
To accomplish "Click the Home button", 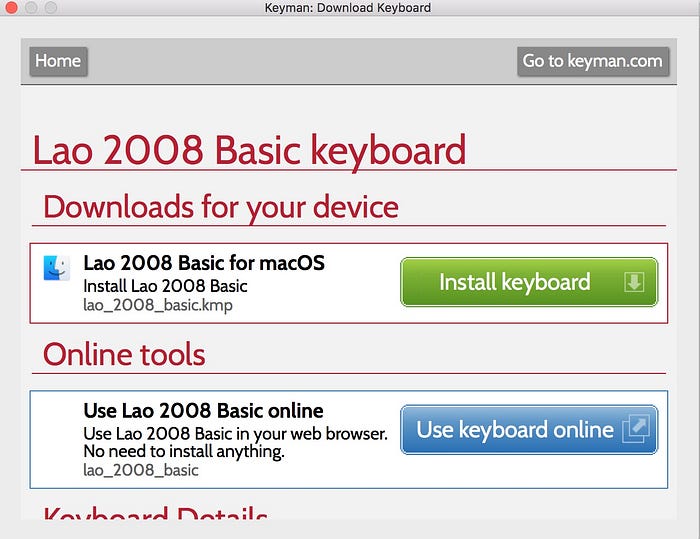I will coord(58,61).
